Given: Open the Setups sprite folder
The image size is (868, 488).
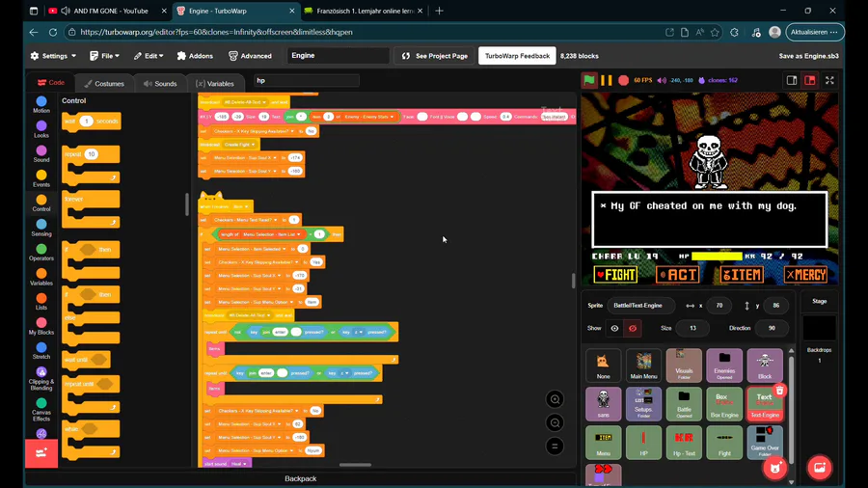Looking at the screenshot, I should [644, 404].
